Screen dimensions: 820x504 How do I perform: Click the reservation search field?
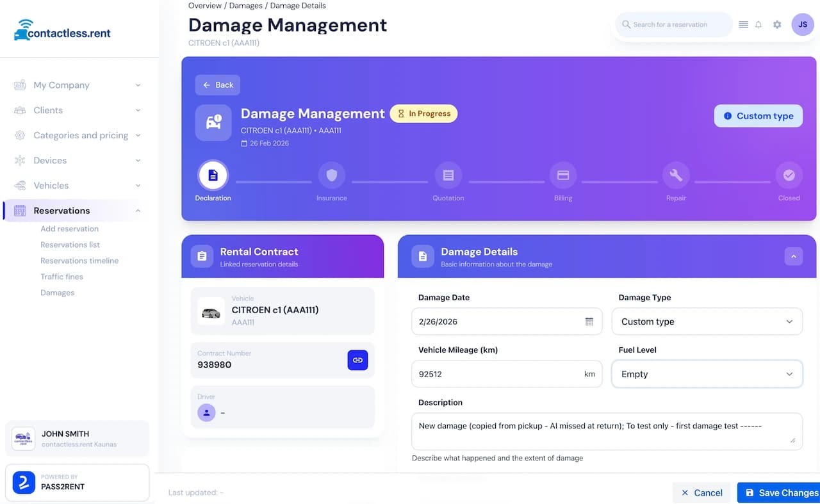[x=673, y=24]
